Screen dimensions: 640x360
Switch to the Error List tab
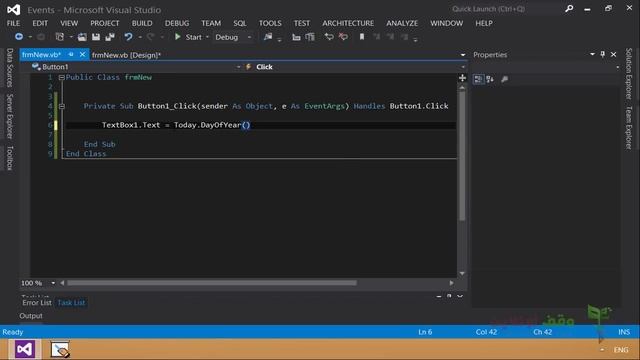click(x=37, y=302)
